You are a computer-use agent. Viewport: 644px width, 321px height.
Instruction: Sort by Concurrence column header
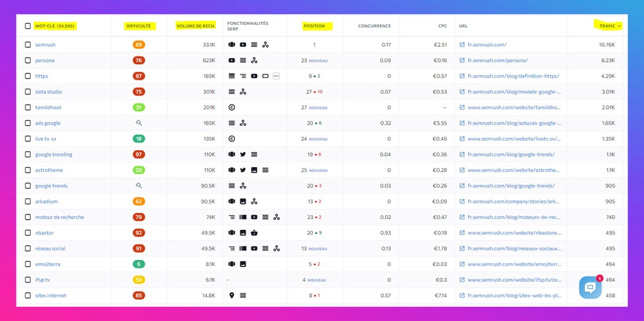tap(374, 26)
